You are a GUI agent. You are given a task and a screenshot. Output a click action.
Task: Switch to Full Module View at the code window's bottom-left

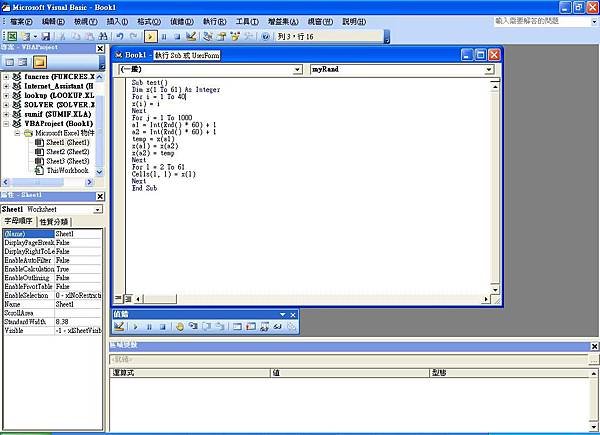[128, 298]
